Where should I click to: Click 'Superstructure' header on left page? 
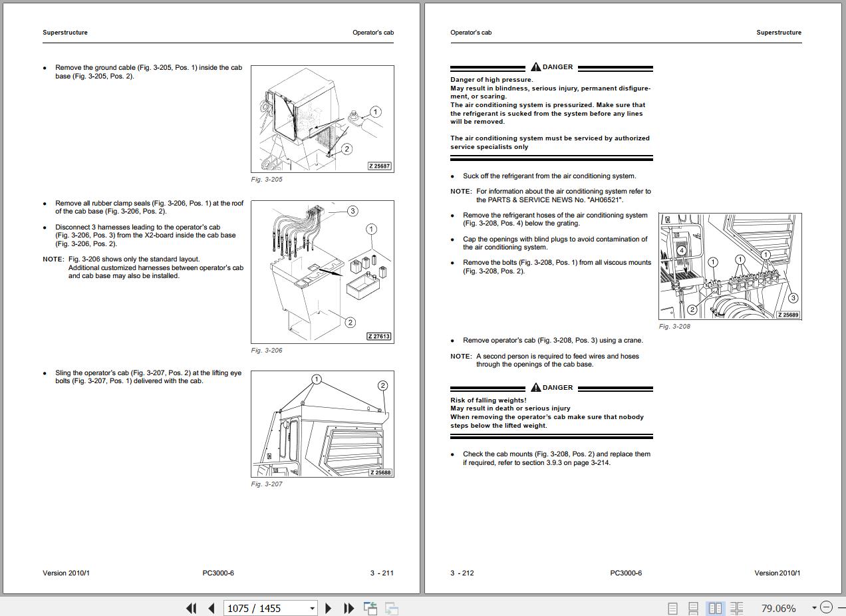(x=65, y=33)
